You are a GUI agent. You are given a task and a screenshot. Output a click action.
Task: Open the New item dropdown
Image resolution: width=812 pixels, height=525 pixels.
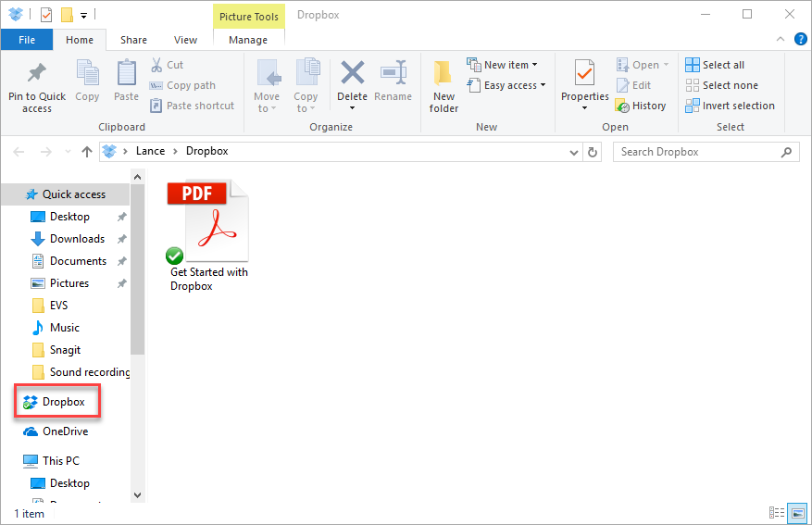click(503, 65)
